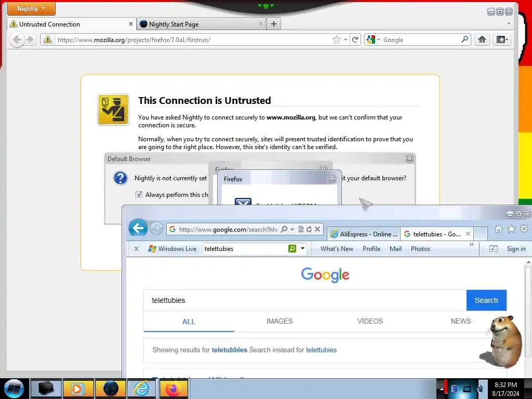Reload the page in Nightly
The width and height of the screenshot is (532, 399).
tap(355, 39)
